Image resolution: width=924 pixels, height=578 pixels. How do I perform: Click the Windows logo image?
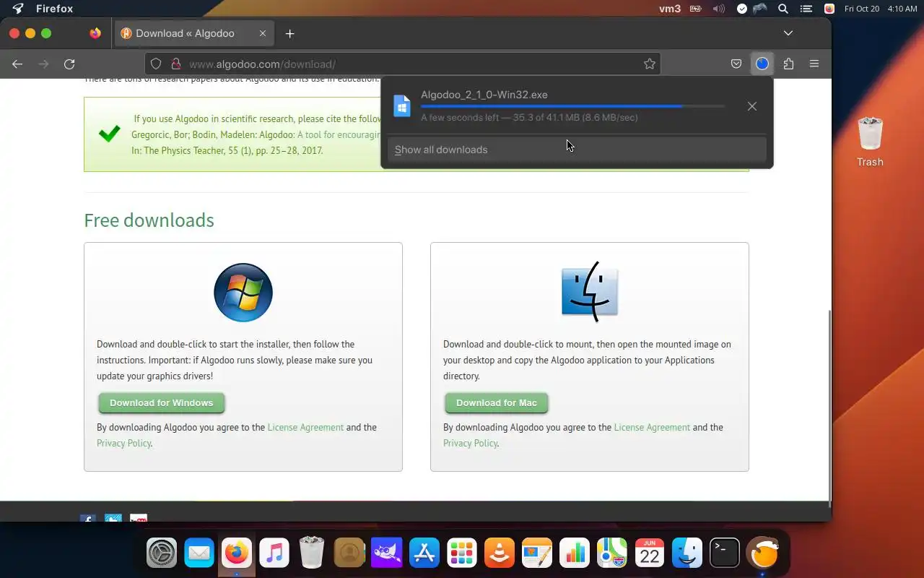(243, 293)
